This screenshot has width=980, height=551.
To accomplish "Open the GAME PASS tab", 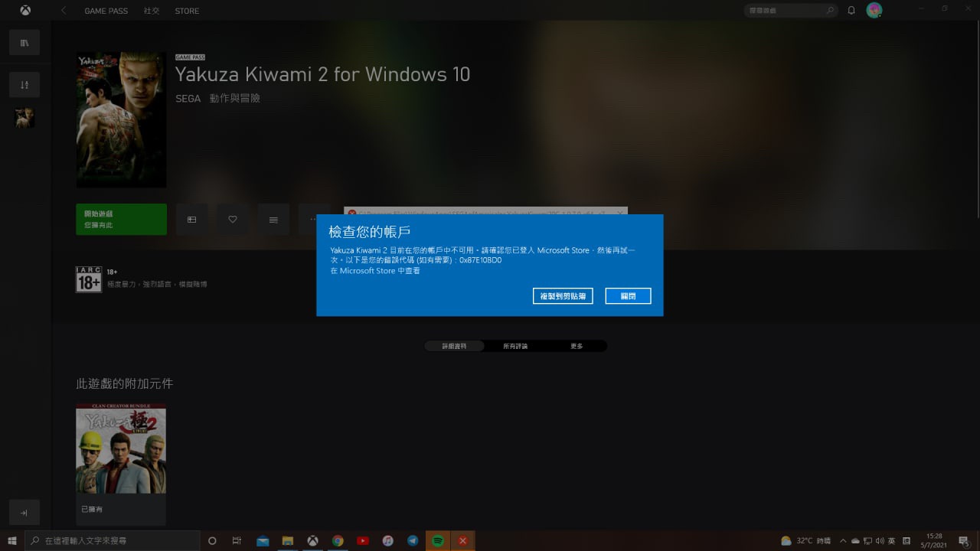I will pyautogui.click(x=107, y=11).
